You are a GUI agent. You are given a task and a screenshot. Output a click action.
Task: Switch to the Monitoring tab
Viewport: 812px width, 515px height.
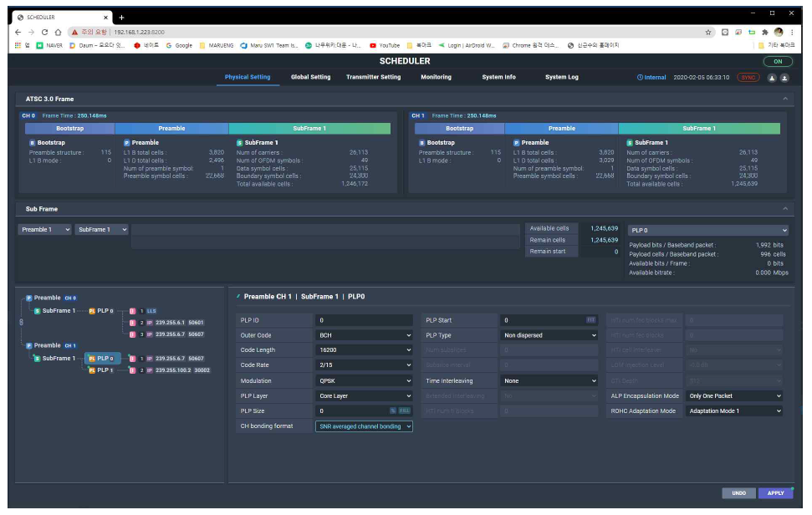pos(436,77)
